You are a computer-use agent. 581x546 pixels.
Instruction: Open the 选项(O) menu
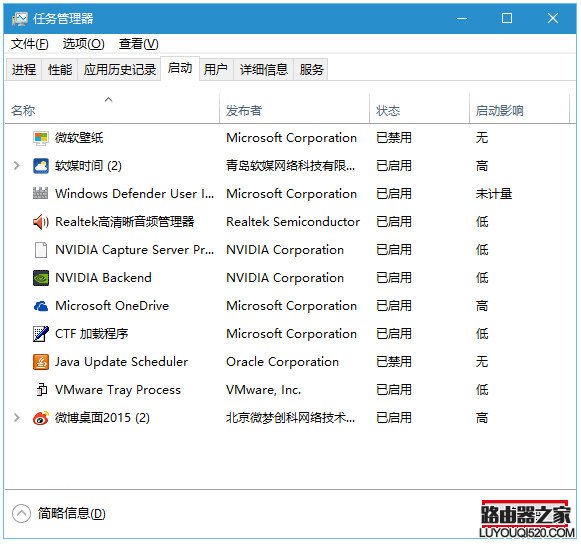tap(83, 44)
